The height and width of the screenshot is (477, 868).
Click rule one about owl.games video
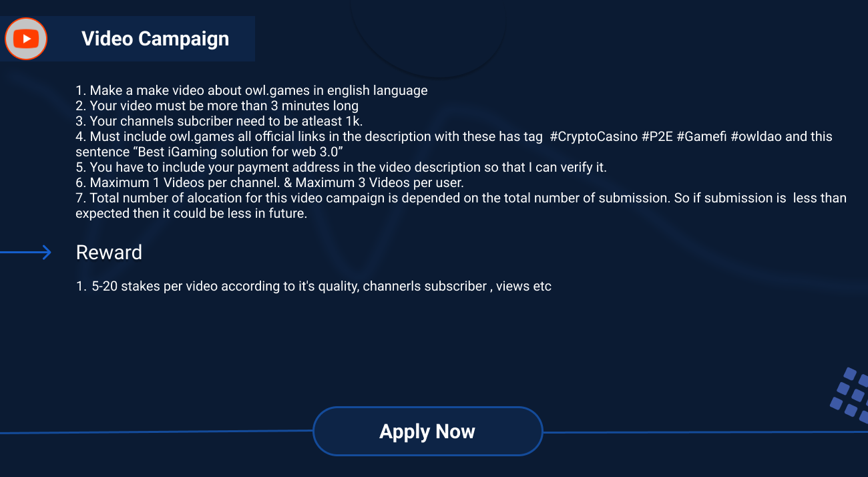[x=252, y=90]
